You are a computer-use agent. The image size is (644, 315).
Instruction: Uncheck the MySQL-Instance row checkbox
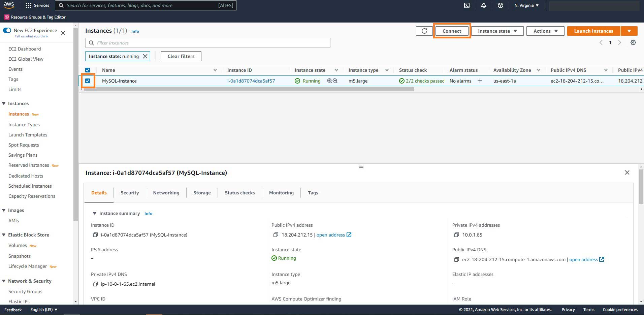click(x=88, y=81)
